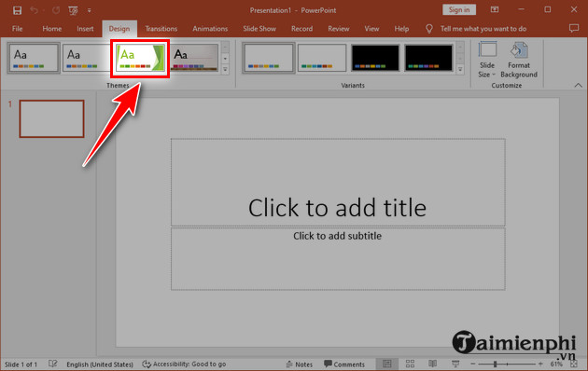Open the File menu
The width and height of the screenshot is (588, 371).
pos(17,29)
